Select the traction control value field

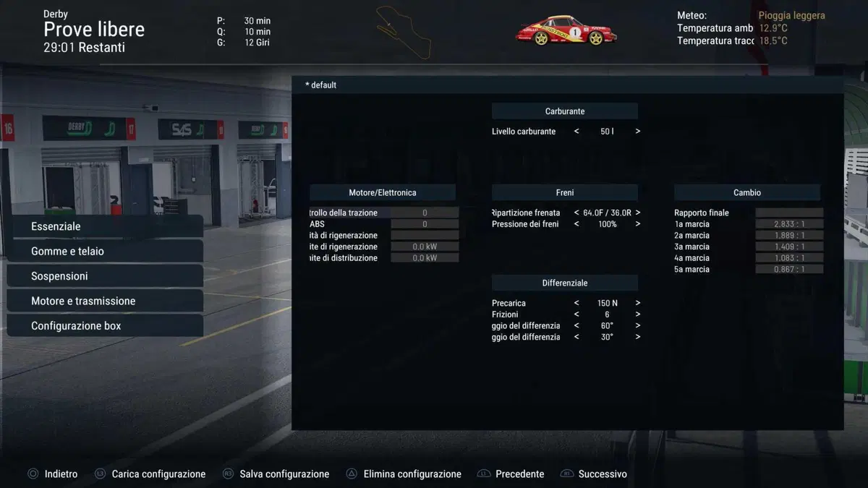click(425, 213)
